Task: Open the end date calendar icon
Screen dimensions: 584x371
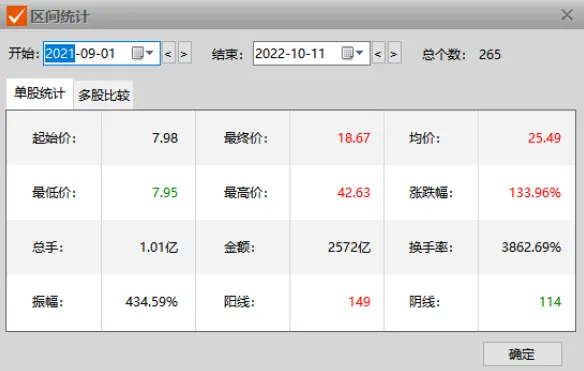Action: [x=347, y=53]
